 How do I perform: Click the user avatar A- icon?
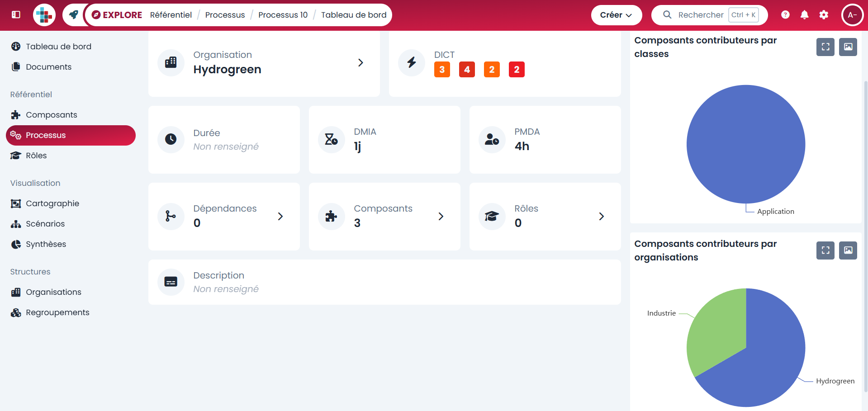[852, 14]
